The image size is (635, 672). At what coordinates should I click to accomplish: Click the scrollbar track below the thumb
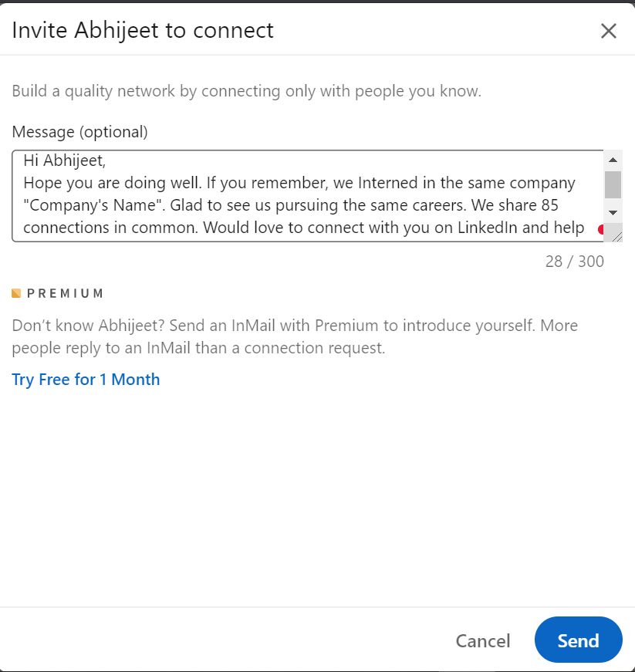point(613,202)
